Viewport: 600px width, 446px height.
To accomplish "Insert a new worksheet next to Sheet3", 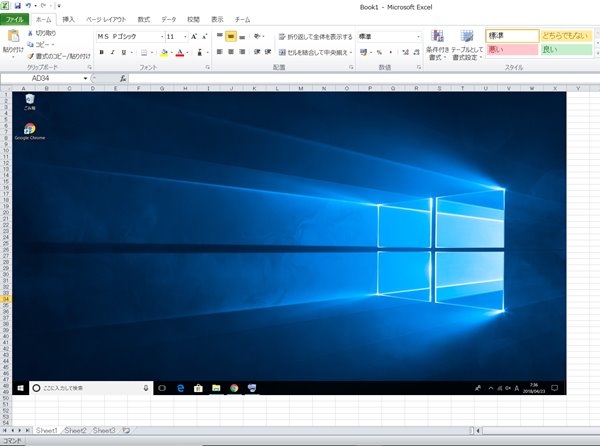I will (x=126, y=430).
